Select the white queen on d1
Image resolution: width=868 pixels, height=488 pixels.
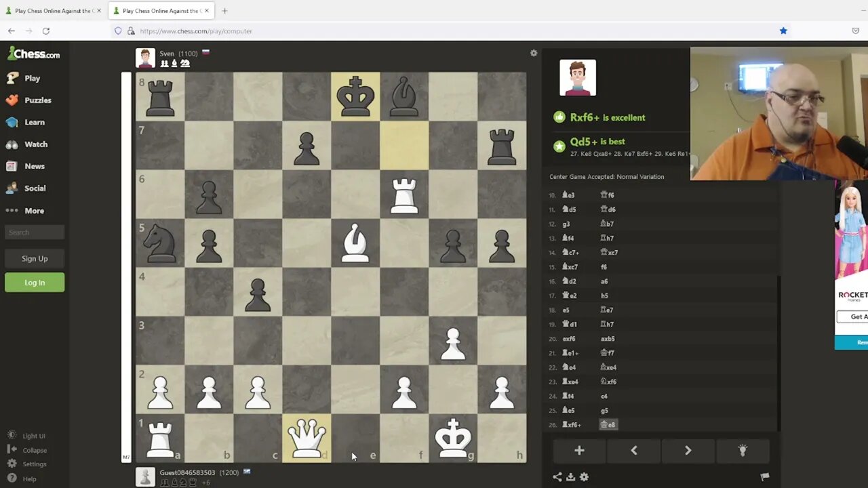tap(307, 438)
